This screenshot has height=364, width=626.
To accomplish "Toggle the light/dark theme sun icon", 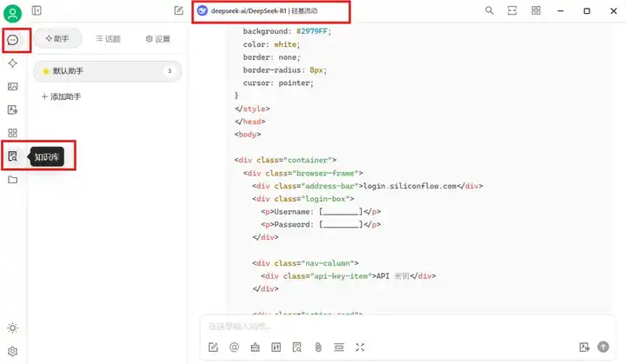I will [13, 328].
